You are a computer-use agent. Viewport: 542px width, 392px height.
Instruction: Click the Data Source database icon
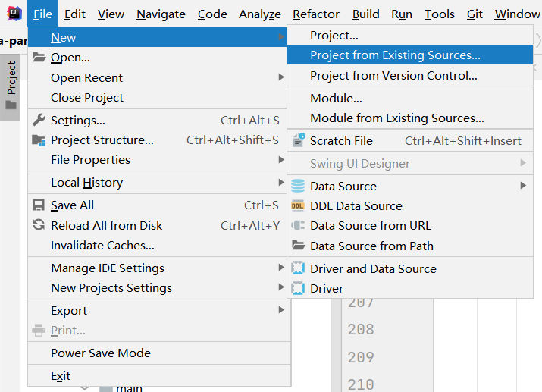click(x=298, y=186)
